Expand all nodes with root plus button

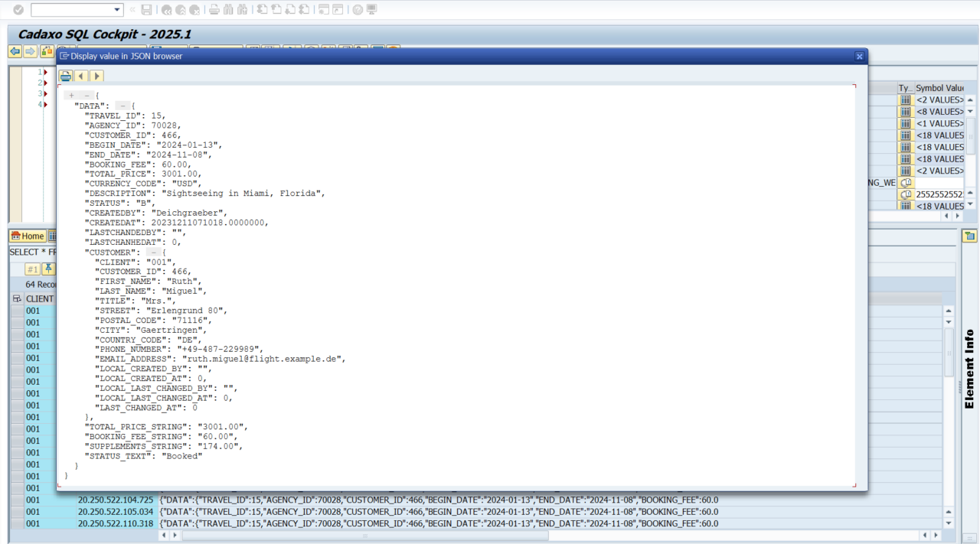[x=72, y=96]
